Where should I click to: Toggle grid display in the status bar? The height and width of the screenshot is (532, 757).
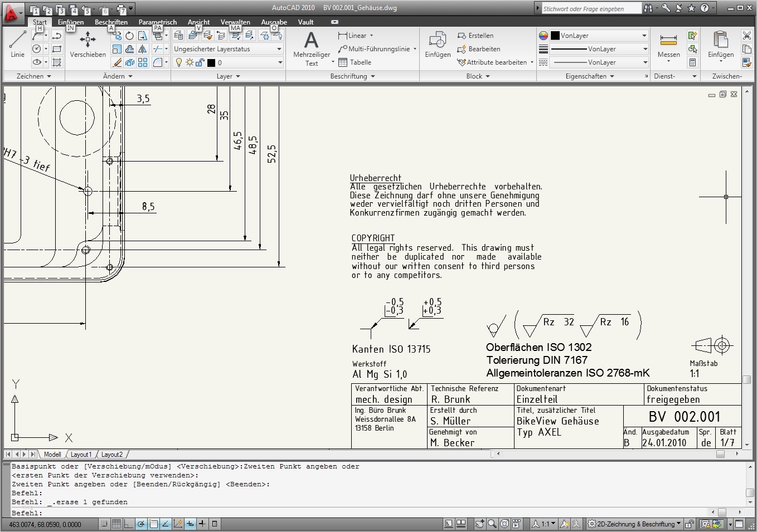click(116, 524)
